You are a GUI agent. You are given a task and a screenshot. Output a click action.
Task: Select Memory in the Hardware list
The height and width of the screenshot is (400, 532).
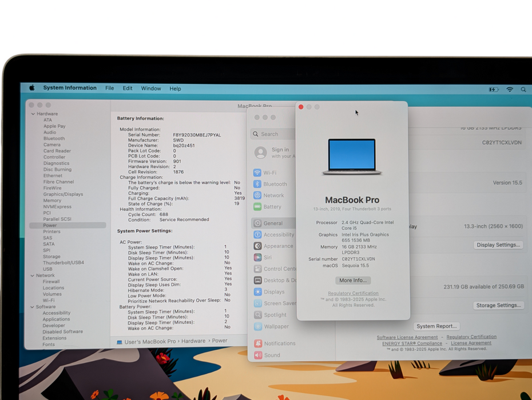pyautogui.click(x=52, y=201)
